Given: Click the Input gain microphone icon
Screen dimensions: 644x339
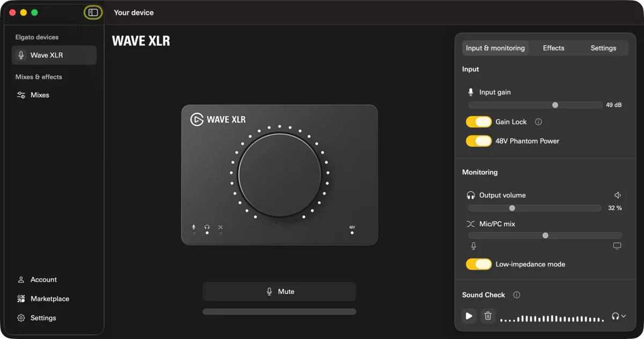Looking at the screenshot, I should [x=471, y=92].
